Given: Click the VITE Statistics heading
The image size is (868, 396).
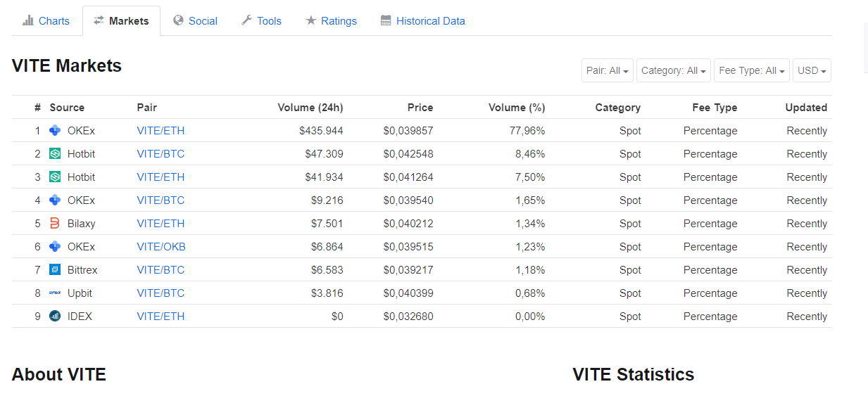Looking at the screenshot, I should [x=634, y=375].
